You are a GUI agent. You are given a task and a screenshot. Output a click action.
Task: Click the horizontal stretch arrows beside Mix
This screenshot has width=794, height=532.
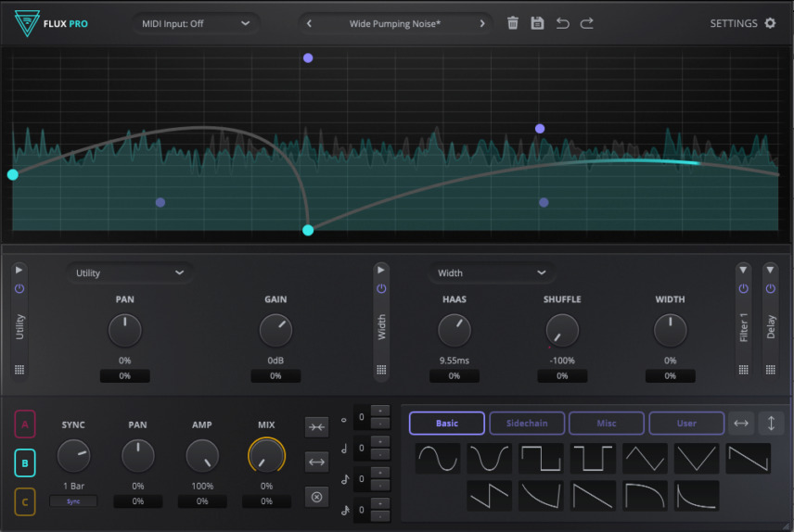317,462
